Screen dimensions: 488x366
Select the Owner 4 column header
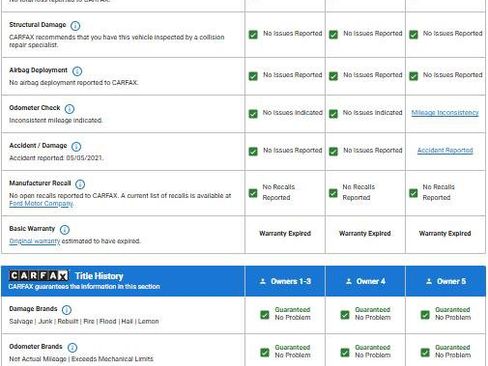(x=365, y=281)
